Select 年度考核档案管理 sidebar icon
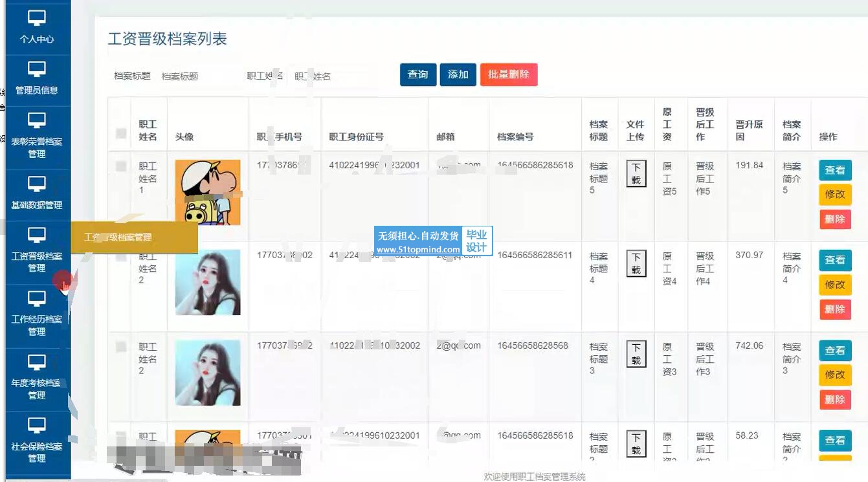The height and width of the screenshot is (482, 868). (x=37, y=362)
